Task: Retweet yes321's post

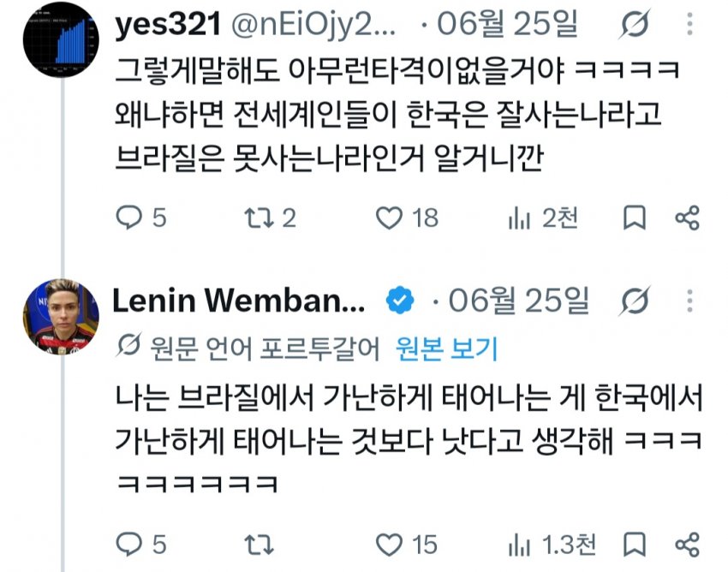Action: (270, 217)
